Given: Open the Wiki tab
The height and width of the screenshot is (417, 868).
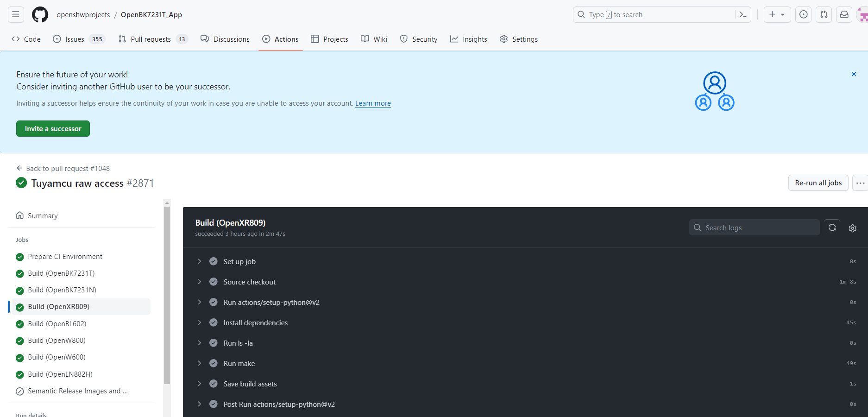Looking at the screenshot, I should tap(374, 39).
